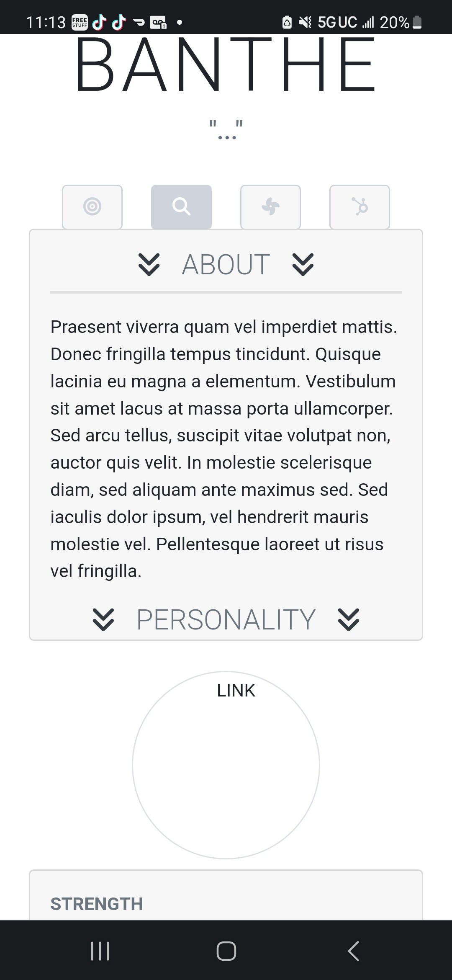Toggle ABOUT section via right double chevron

(303, 265)
